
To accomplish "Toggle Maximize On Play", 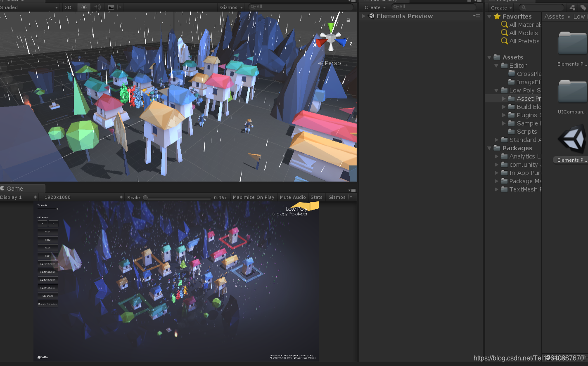I will tap(254, 197).
